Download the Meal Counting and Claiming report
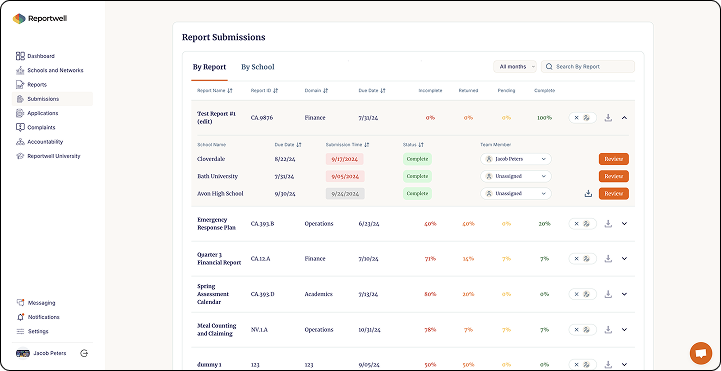Screen dimensions: 721x371 (608, 330)
